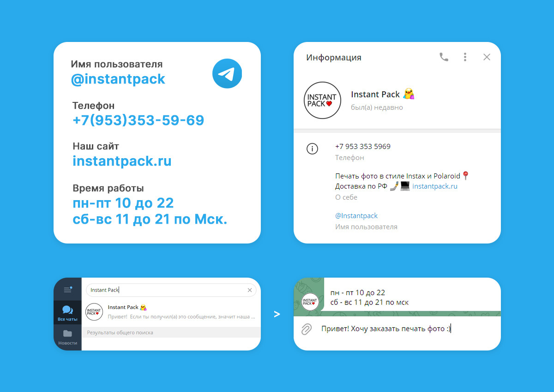The width and height of the screenshot is (554, 392).
Task: Open the instantpack.ru link in bio
Action: click(x=435, y=186)
